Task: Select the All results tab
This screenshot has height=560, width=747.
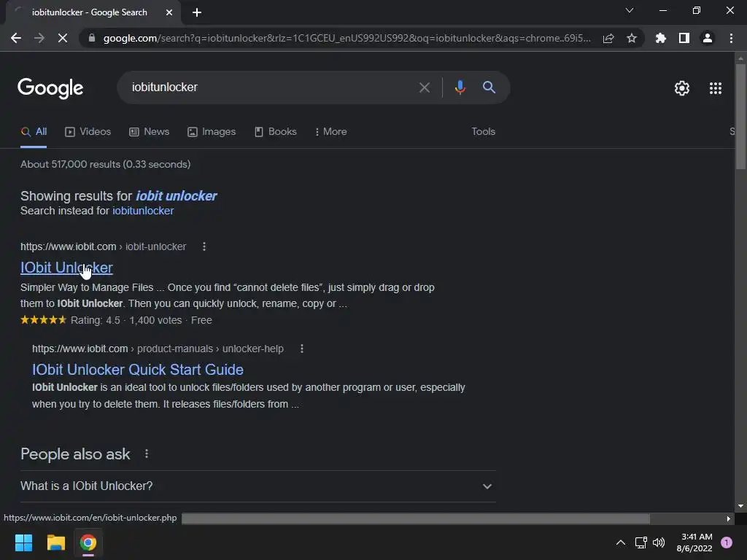Action: coord(34,132)
